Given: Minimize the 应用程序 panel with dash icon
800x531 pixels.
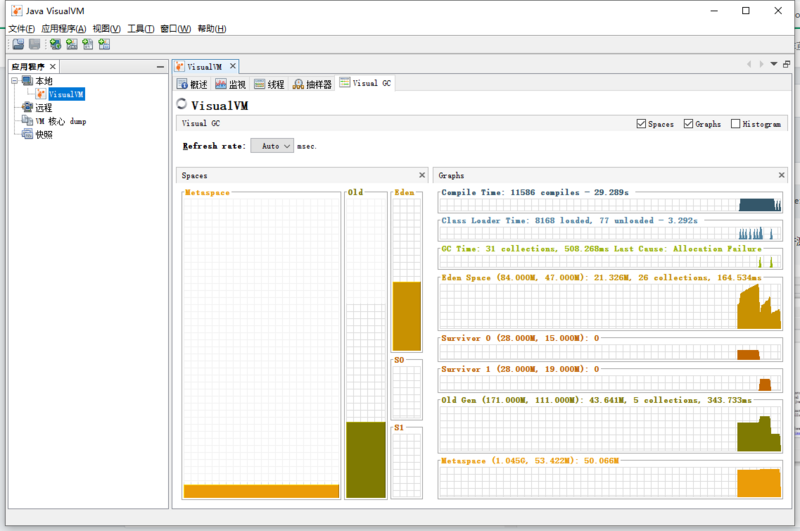Looking at the screenshot, I should point(160,67).
